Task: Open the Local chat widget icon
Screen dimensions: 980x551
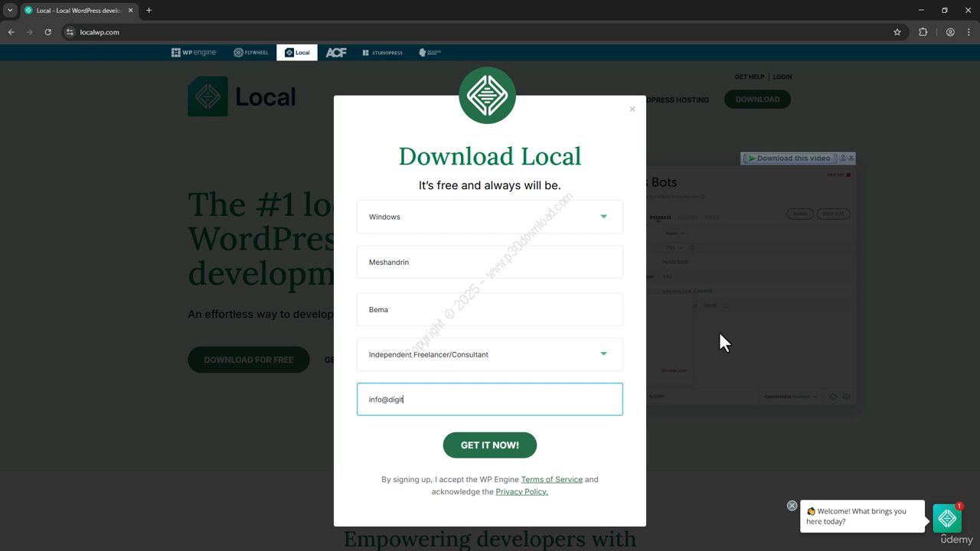Action: [x=947, y=518]
